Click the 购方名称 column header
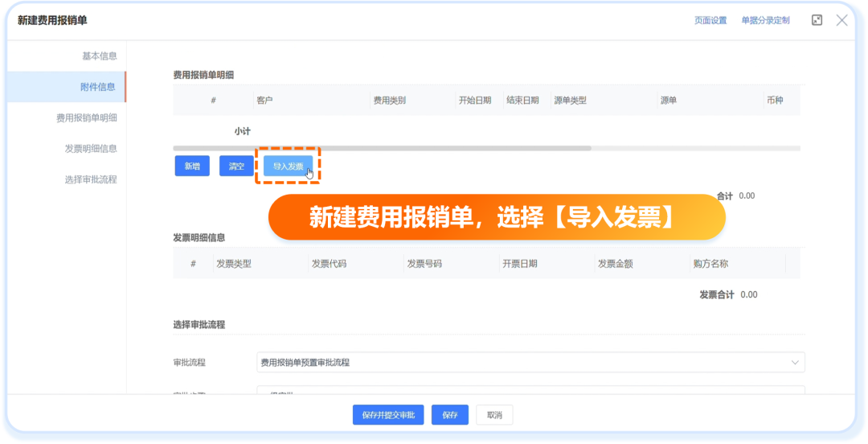 click(x=710, y=264)
